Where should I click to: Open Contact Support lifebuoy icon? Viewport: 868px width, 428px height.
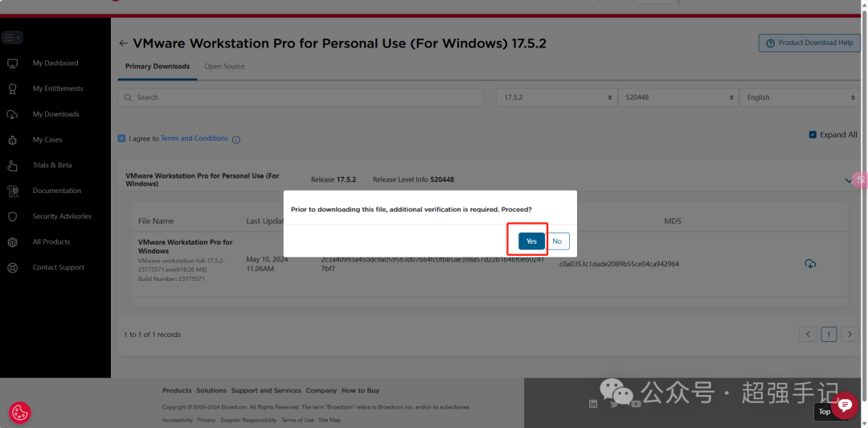[13, 267]
